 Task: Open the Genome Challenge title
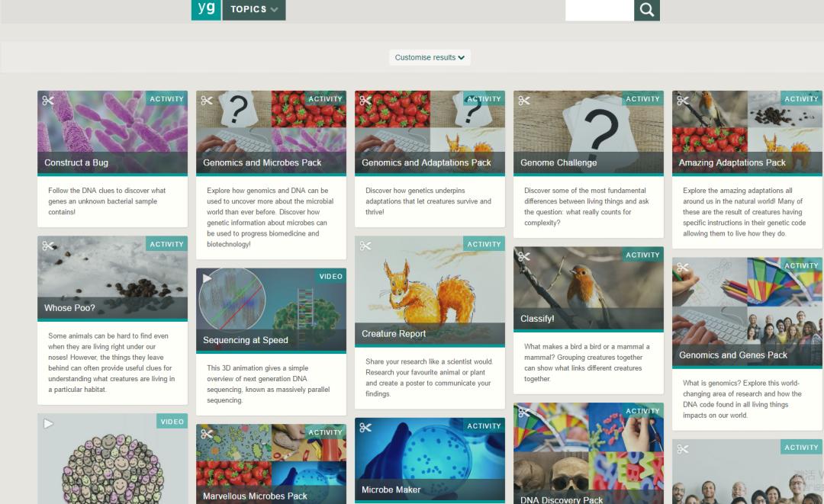(x=558, y=162)
